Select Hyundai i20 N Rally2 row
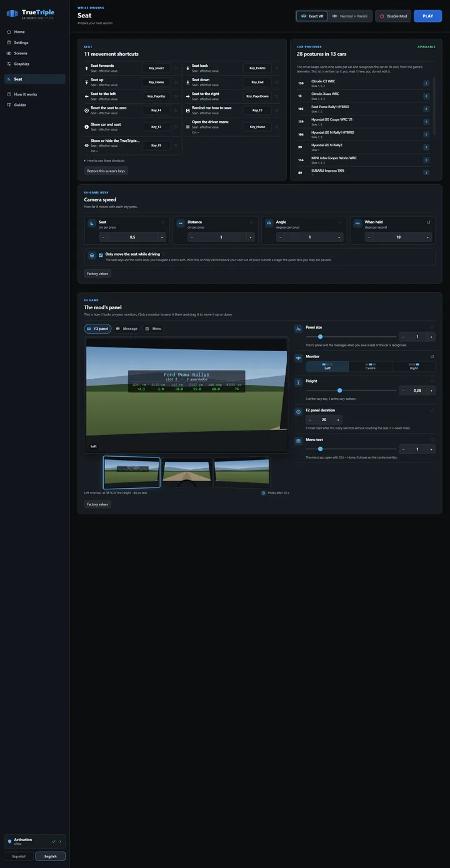The width and height of the screenshot is (450, 868). (x=363, y=147)
